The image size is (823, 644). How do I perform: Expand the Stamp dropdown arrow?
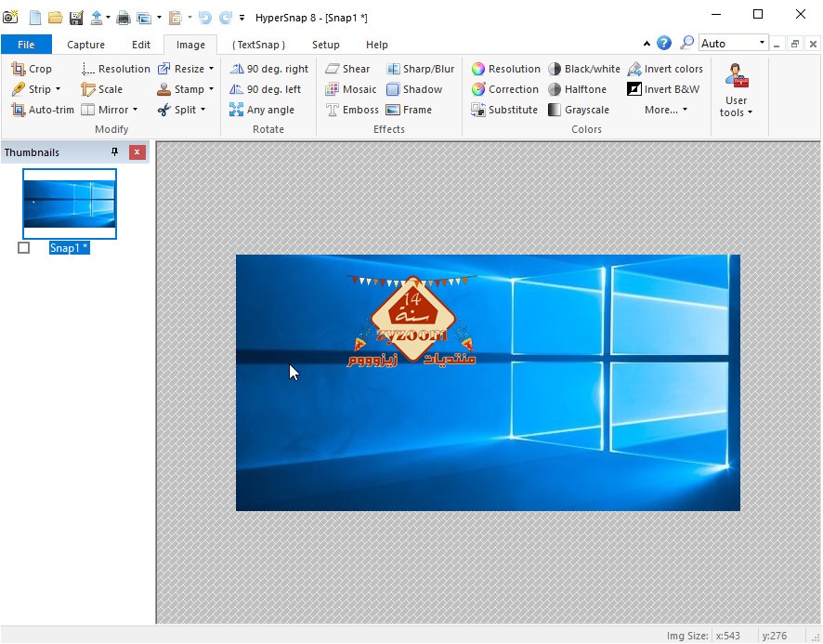pos(211,89)
